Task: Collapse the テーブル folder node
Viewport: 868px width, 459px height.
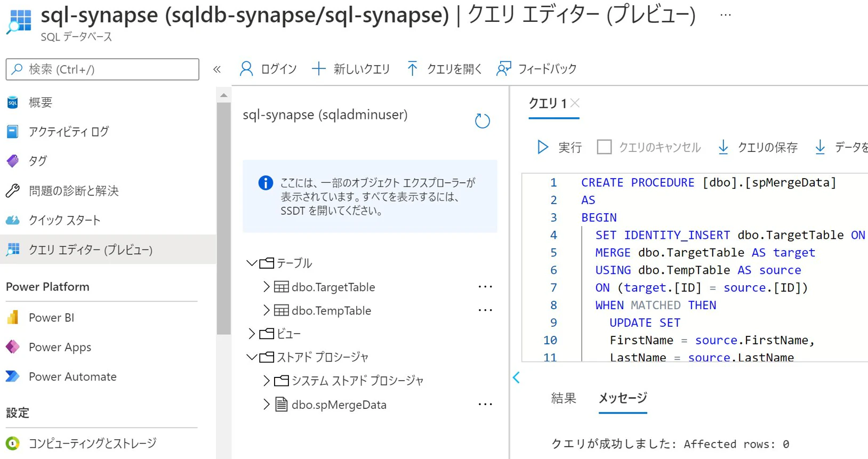Action: pos(252,263)
